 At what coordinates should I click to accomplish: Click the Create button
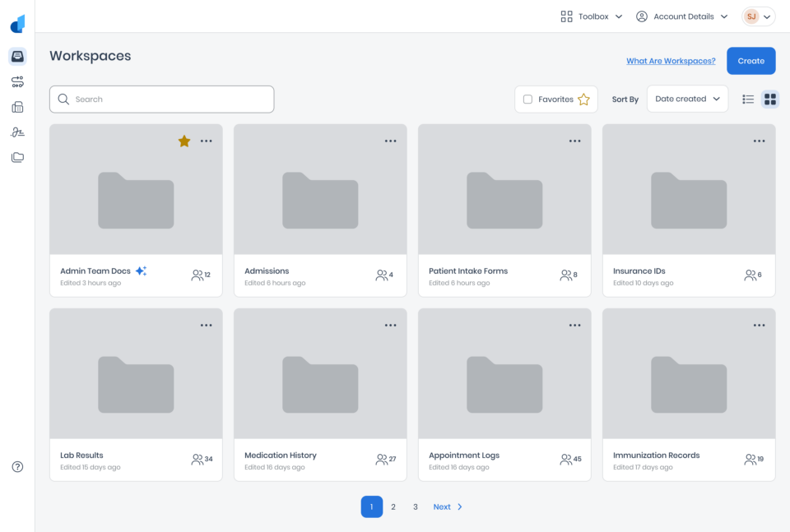(x=750, y=61)
